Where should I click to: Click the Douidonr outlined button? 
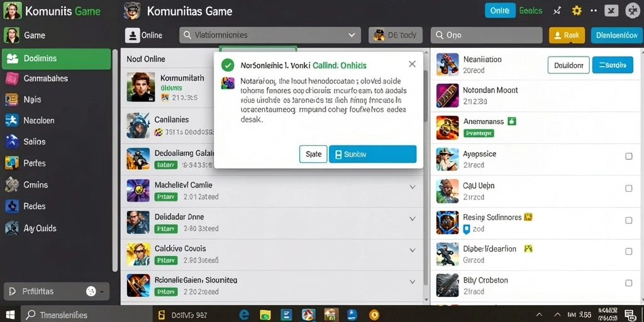[x=569, y=65]
